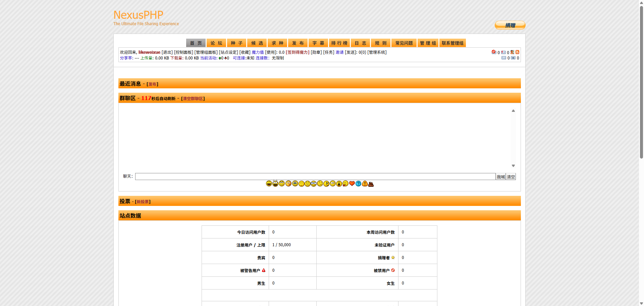The image size is (644, 306).
Task: Click the 我喊 shout button
Action: coord(500,177)
